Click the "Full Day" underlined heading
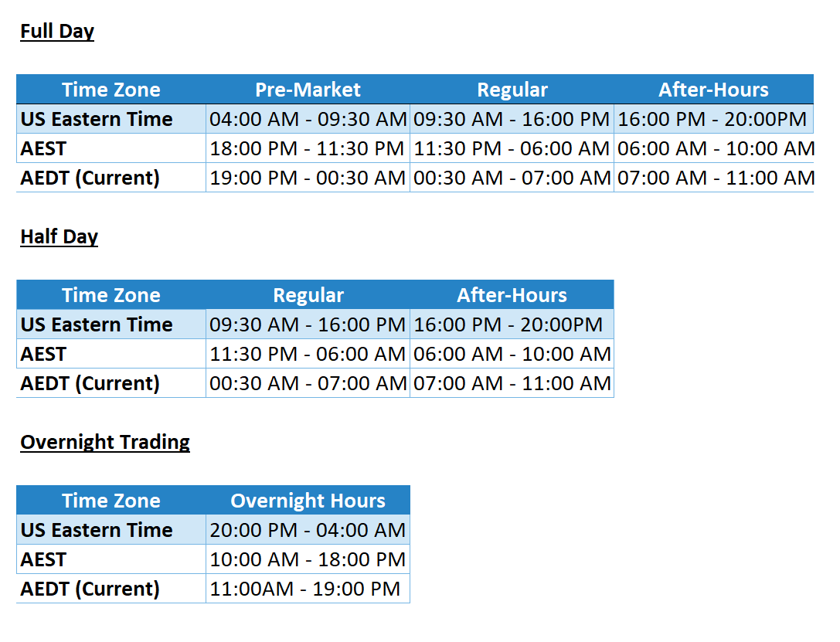The width and height of the screenshot is (840, 642). [57, 32]
